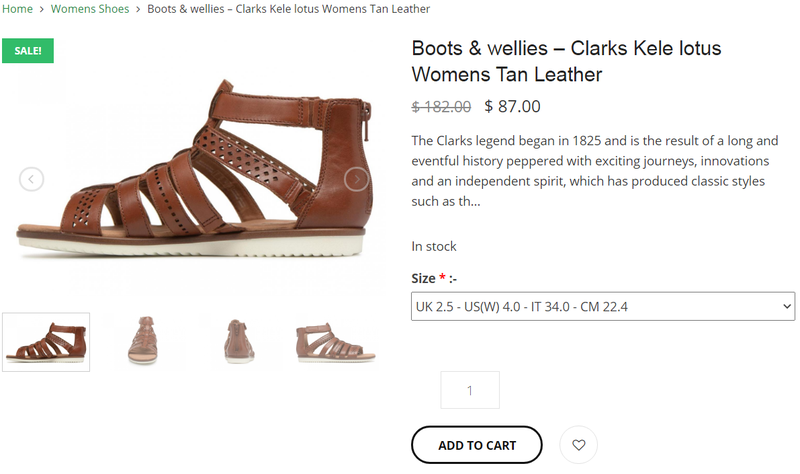
Task: Click the ADD TO CART button
Action: tap(476, 445)
